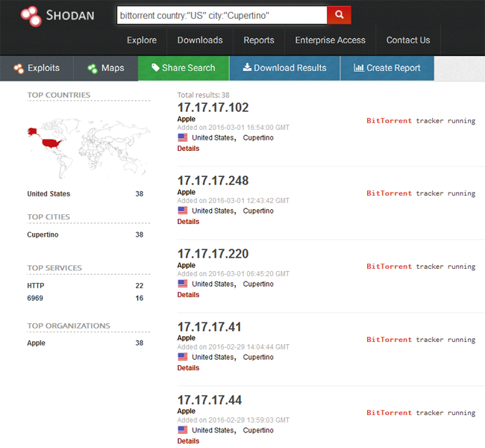This screenshot has width=485, height=448.
Task: Click Apple org under 17.17.17.41
Action: 187,338
